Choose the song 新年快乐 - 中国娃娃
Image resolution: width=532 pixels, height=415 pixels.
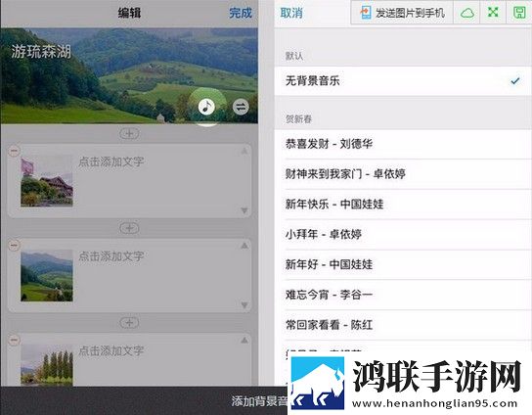tap(403, 205)
